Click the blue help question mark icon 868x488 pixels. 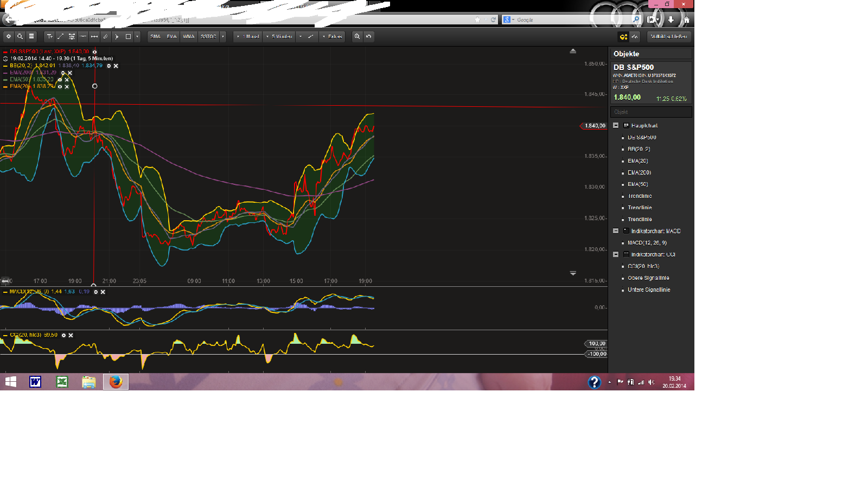pos(595,382)
